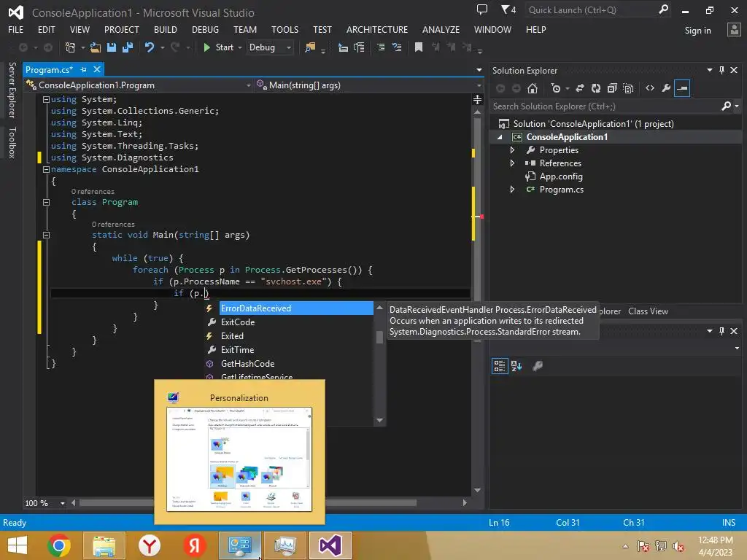This screenshot has height=560, width=747.
Task: Select GetHashCode in the autocomplete list
Action: tap(289, 364)
